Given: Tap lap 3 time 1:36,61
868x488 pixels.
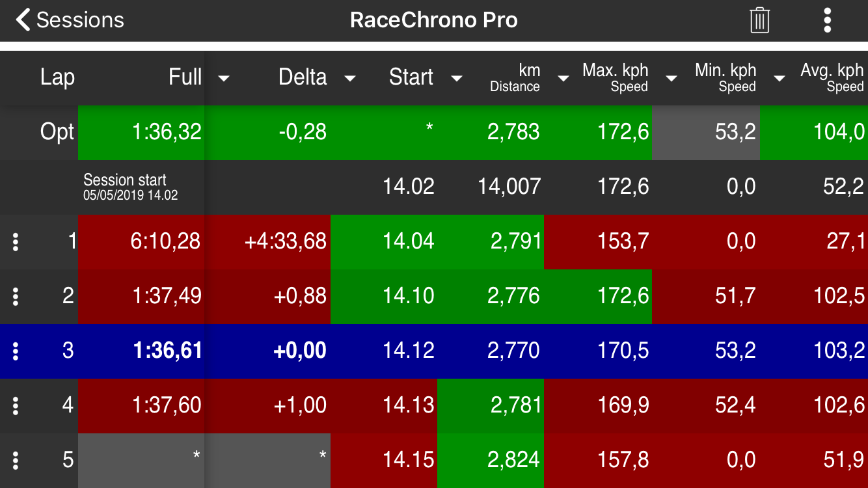Looking at the screenshot, I should 167,351.
